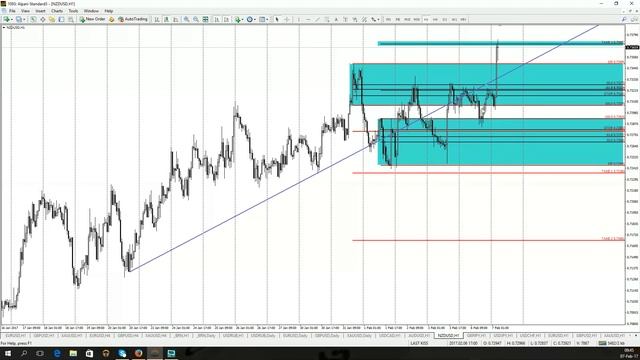The width and height of the screenshot is (640, 360).
Task: Select the trendline drawing tool
Action: coord(317,19)
